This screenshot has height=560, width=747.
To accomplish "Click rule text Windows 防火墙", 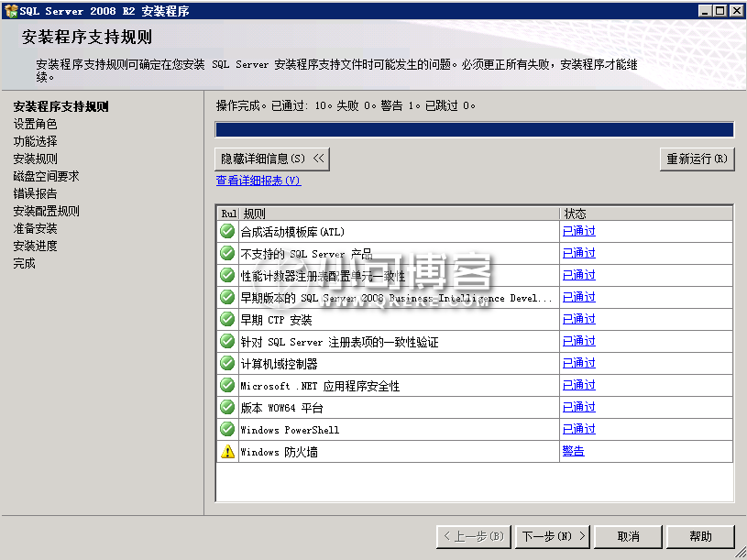I will 280,452.
